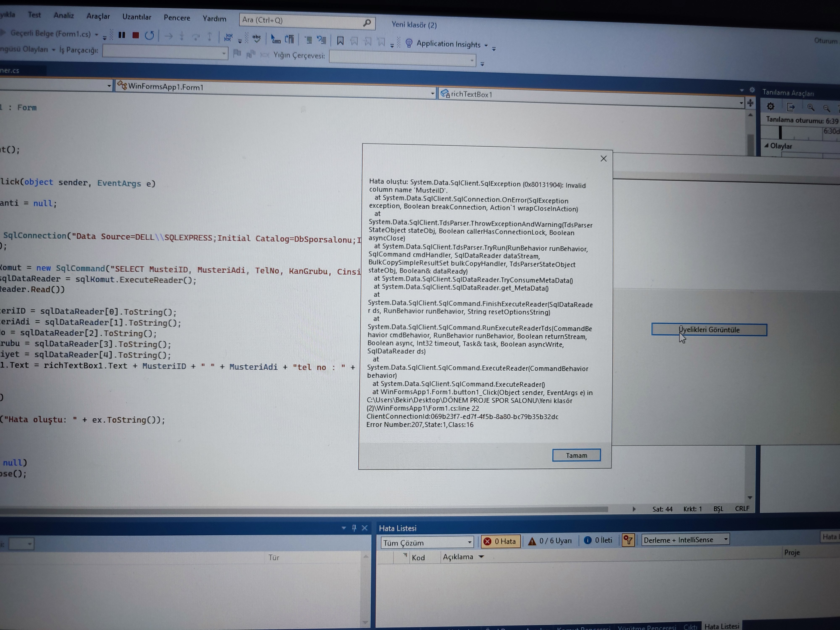This screenshot has height=630, width=840.
Task: Click the comment selected lines icon
Action: [308, 39]
